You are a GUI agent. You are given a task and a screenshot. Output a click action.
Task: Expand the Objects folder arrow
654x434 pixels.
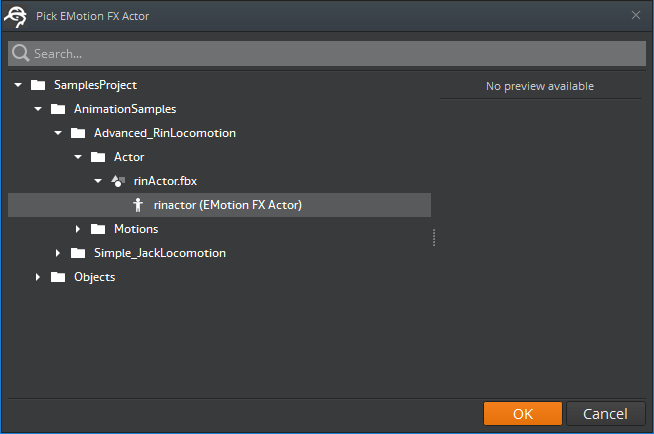click(38, 277)
